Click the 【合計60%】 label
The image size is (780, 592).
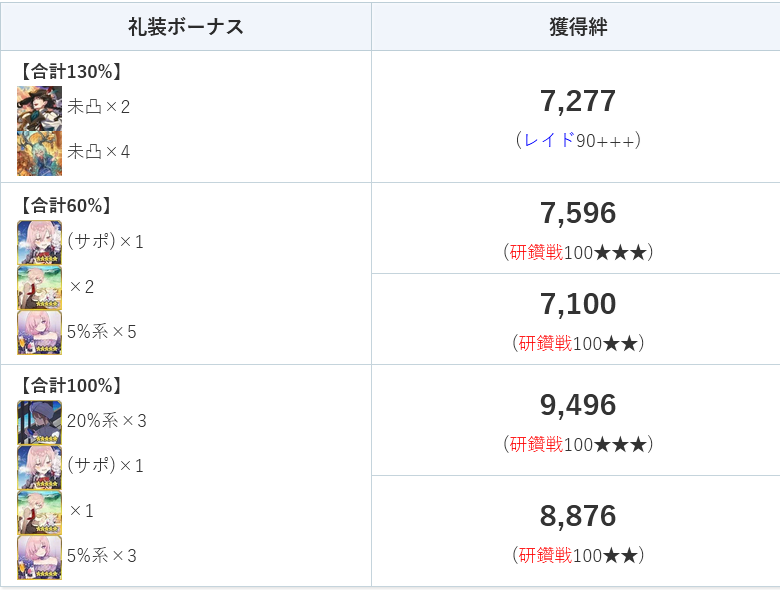[65, 205]
